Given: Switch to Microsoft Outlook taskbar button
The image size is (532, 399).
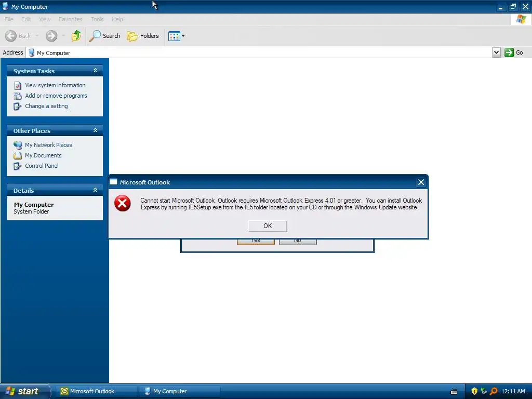Looking at the screenshot, I should coord(97,391).
